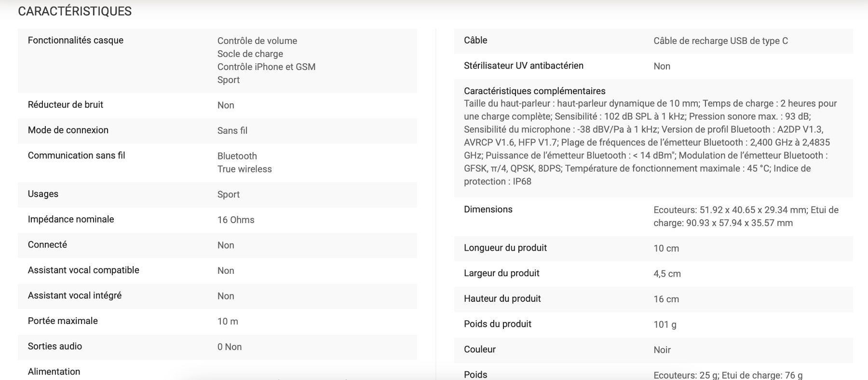Select the Sorties audio label
Viewport: 868px width, 380px height.
tap(55, 346)
